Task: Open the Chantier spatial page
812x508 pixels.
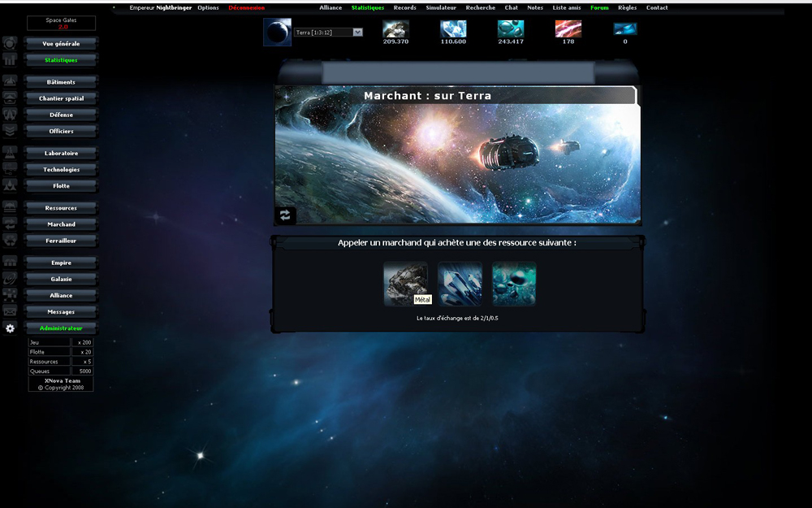Action: coord(61,98)
